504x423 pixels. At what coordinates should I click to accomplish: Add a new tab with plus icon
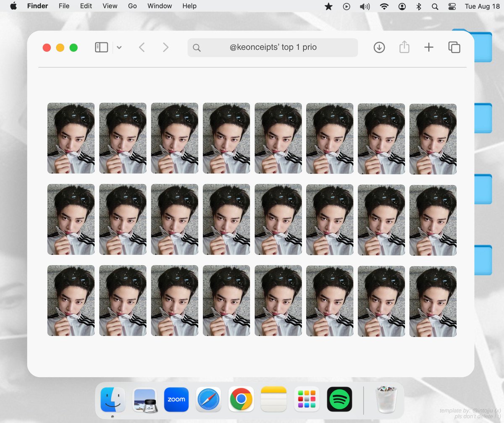pyautogui.click(x=428, y=47)
